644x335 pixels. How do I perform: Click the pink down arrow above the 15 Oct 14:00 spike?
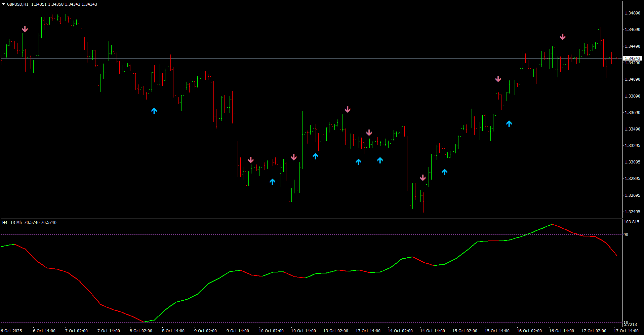pos(498,79)
